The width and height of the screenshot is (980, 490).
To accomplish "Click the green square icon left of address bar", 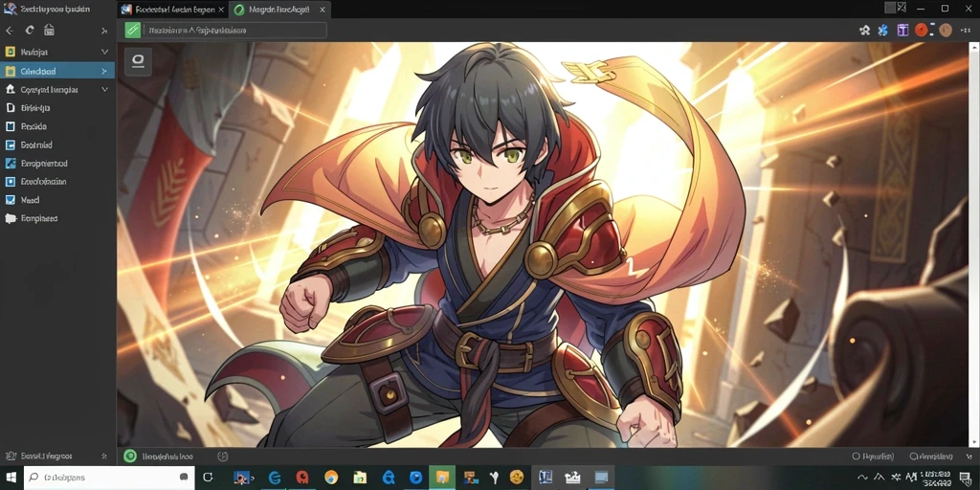I will 132,30.
